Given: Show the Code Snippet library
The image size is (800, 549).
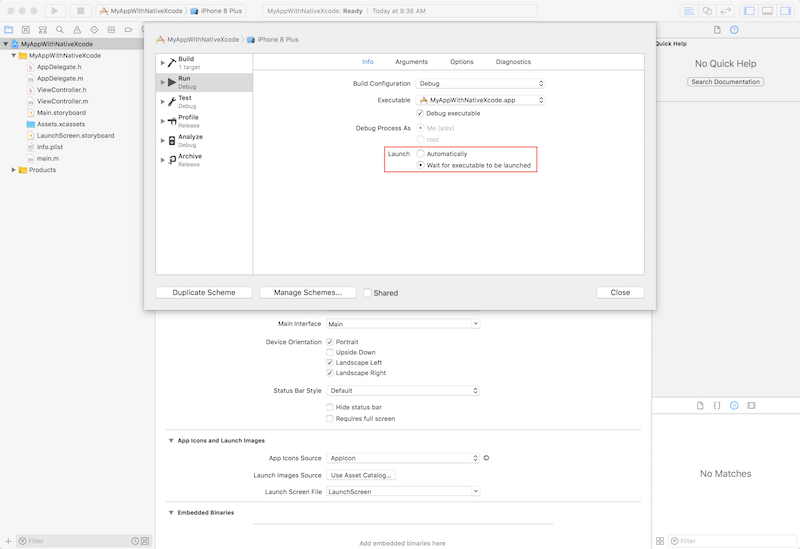Looking at the screenshot, I should (717, 406).
